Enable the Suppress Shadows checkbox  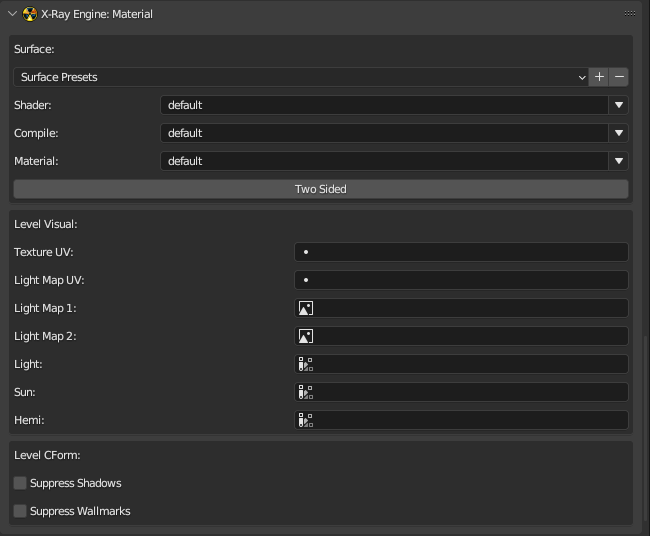[x=20, y=483]
